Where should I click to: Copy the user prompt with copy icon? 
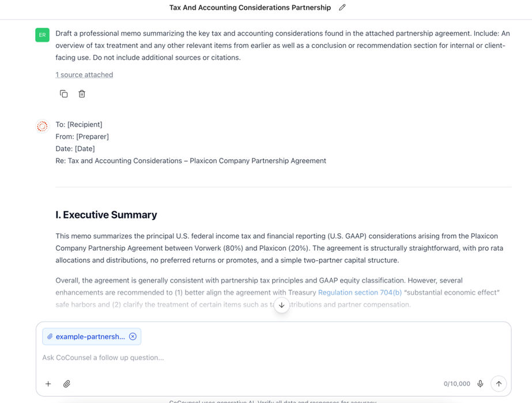(64, 94)
